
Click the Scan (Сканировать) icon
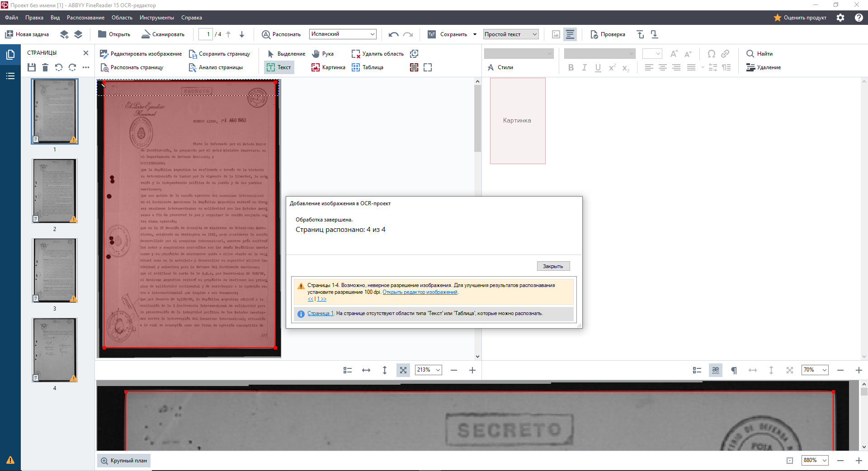coord(146,34)
